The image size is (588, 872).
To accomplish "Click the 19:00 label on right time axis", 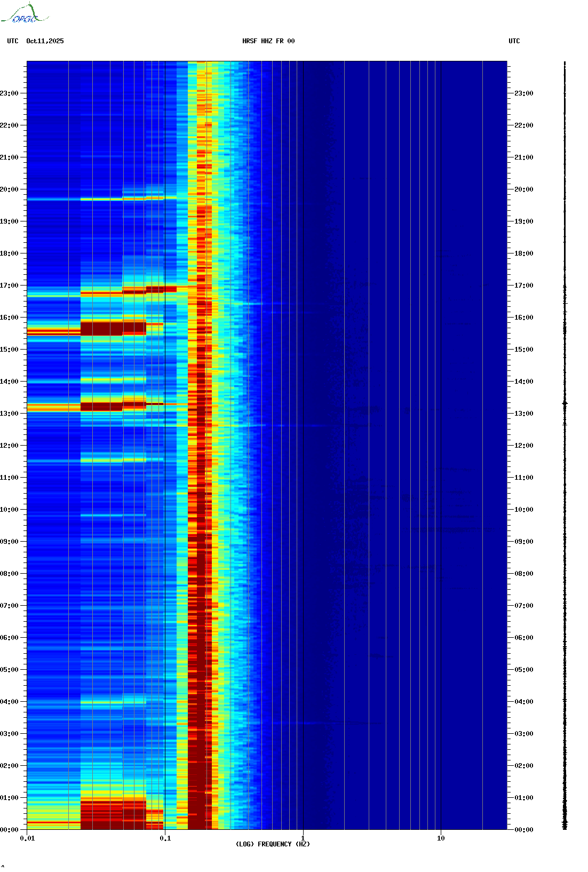I will tap(524, 221).
